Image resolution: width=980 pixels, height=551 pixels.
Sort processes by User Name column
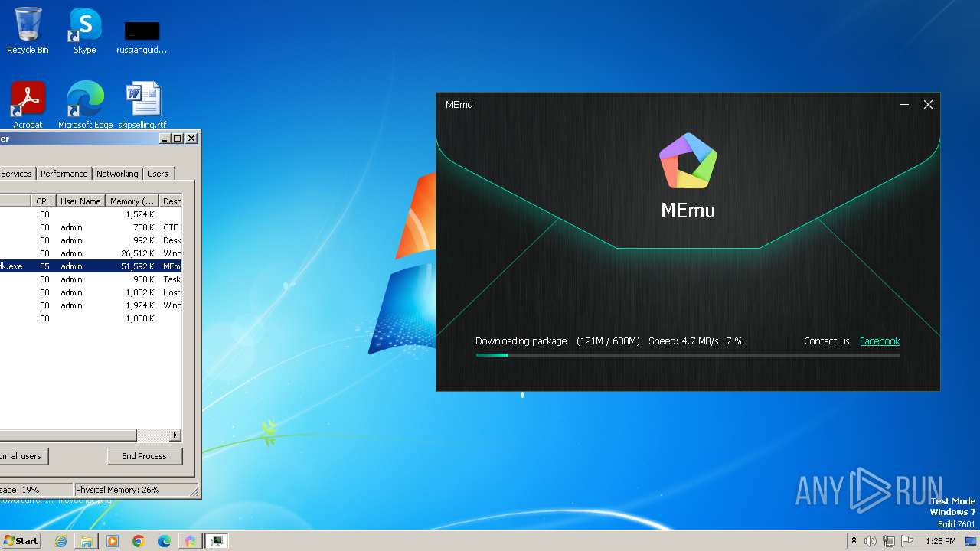coord(80,201)
